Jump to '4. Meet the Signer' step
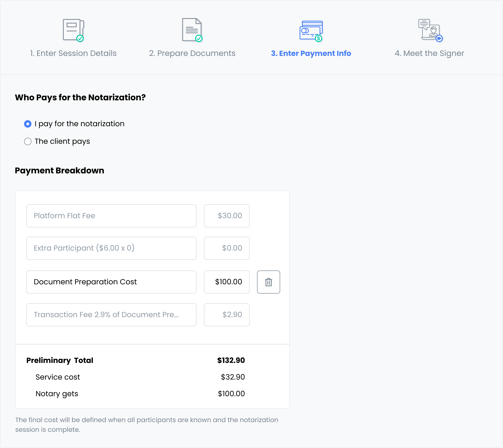 tap(429, 53)
